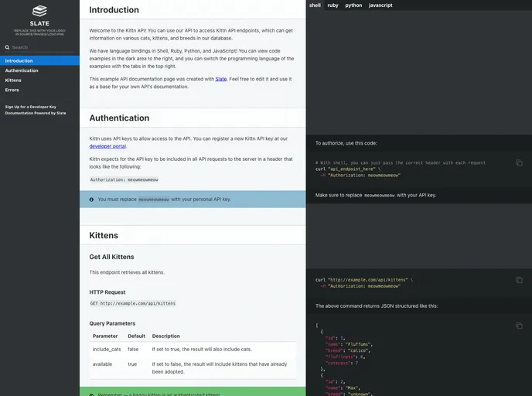Select the python language tab
The height and width of the screenshot is (396, 532).
point(353,5)
